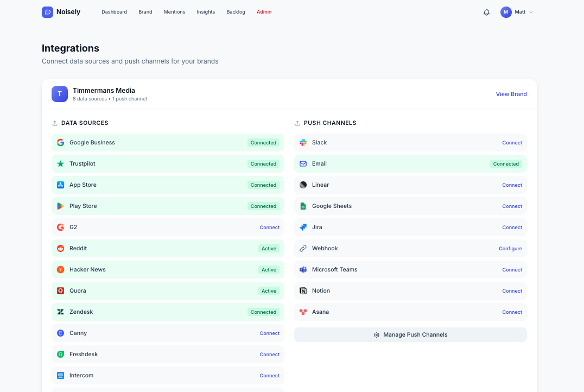Click the App Store Connected badge
This screenshot has height=392, width=584.
263,185
